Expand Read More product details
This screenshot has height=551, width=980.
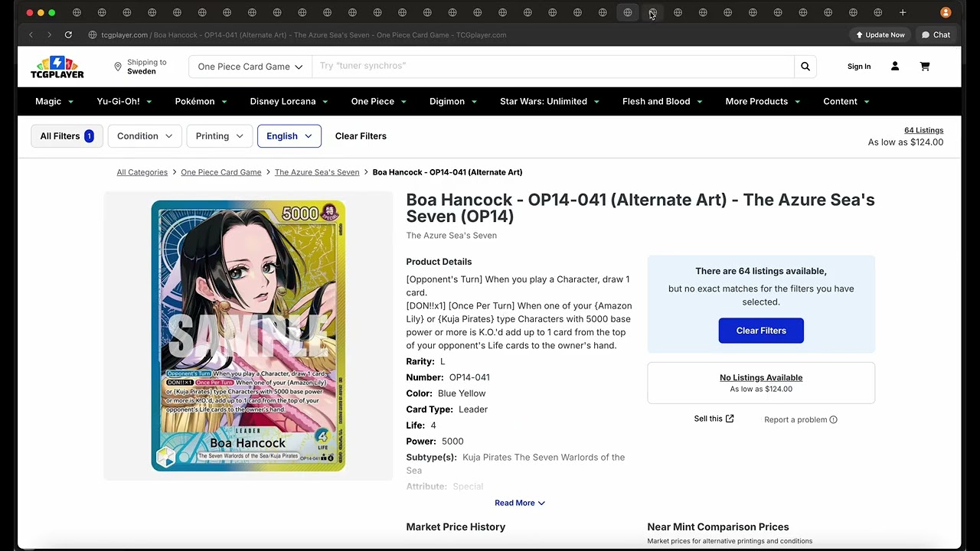(x=520, y=503)
